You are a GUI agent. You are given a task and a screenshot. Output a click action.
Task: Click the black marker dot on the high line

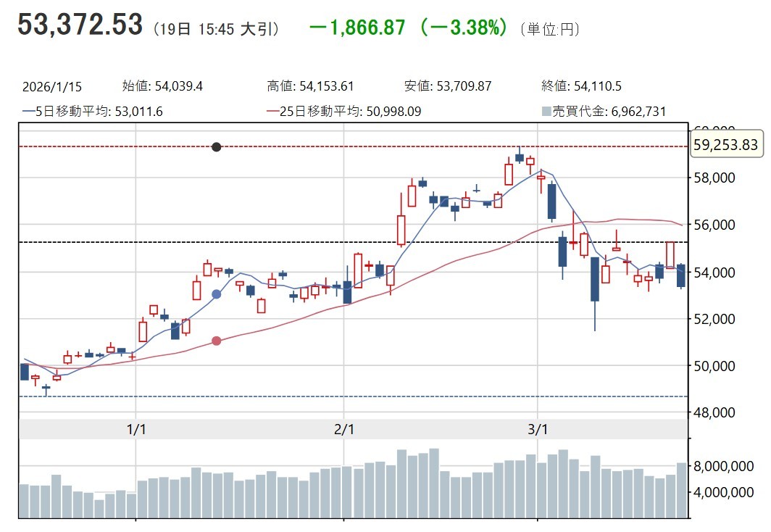coord(217,146)
